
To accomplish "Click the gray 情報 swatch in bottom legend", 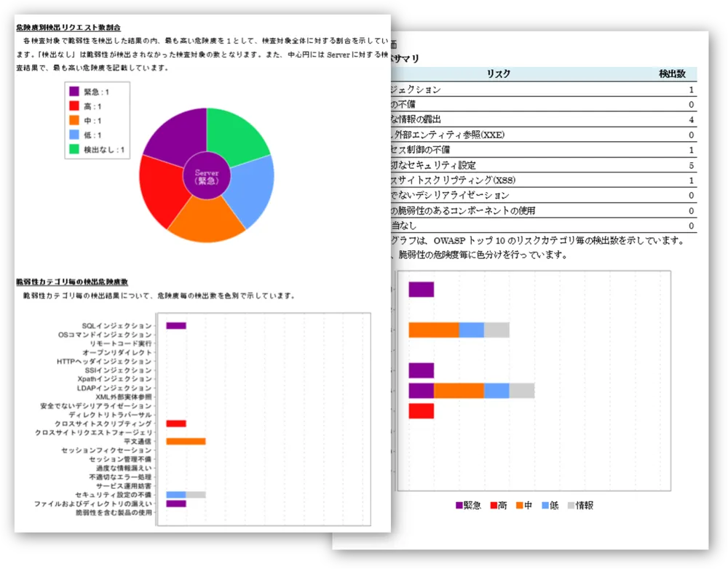I will coord(571,506).
